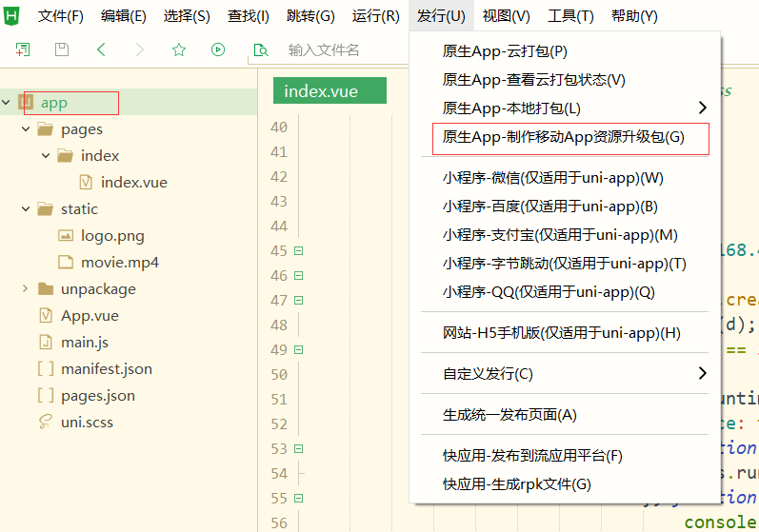Image resolution: width=759 pixels, height=532 pixels.
Task: Click the index folder icon
Action: point(65,156)
